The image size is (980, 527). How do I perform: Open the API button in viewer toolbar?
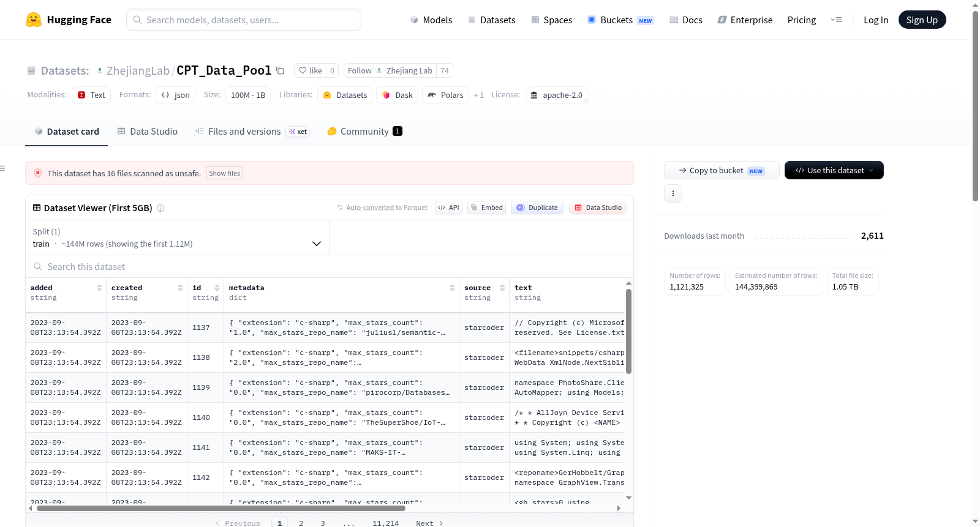[448, 207]
